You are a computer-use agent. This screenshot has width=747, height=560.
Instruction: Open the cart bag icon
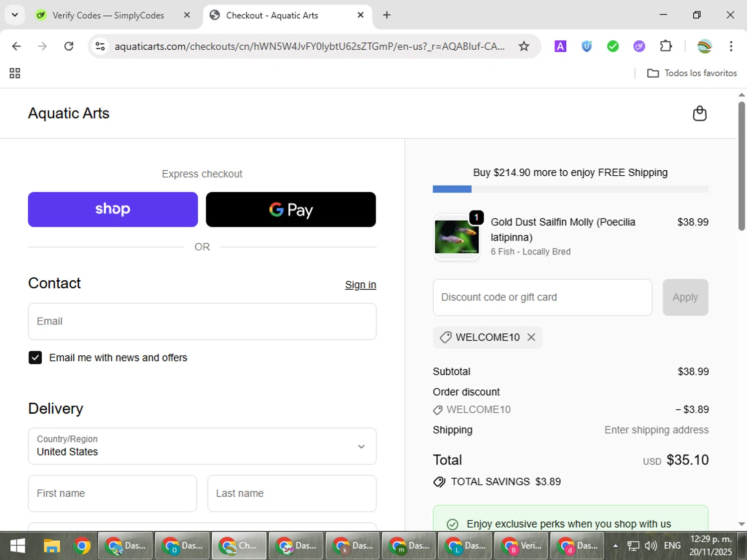tap(700, 113)
